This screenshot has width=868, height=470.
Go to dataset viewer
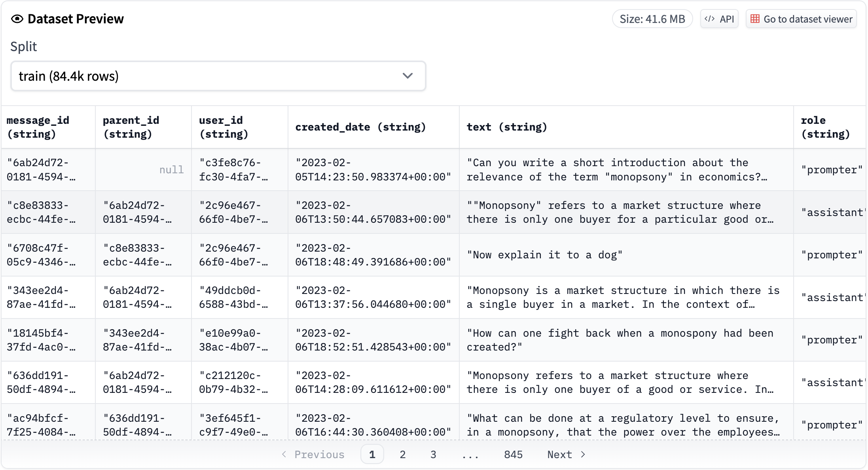point(801,19)
